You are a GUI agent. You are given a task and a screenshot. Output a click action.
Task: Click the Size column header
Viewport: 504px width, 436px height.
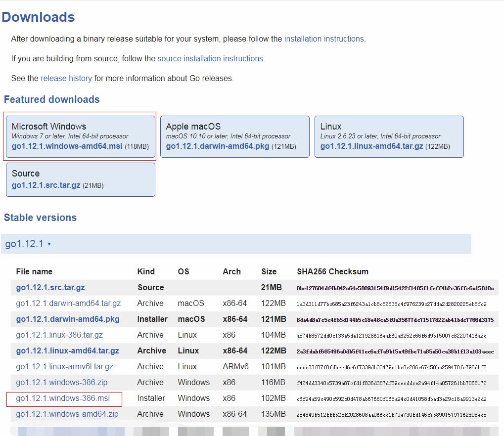click(x=269, y=271)
